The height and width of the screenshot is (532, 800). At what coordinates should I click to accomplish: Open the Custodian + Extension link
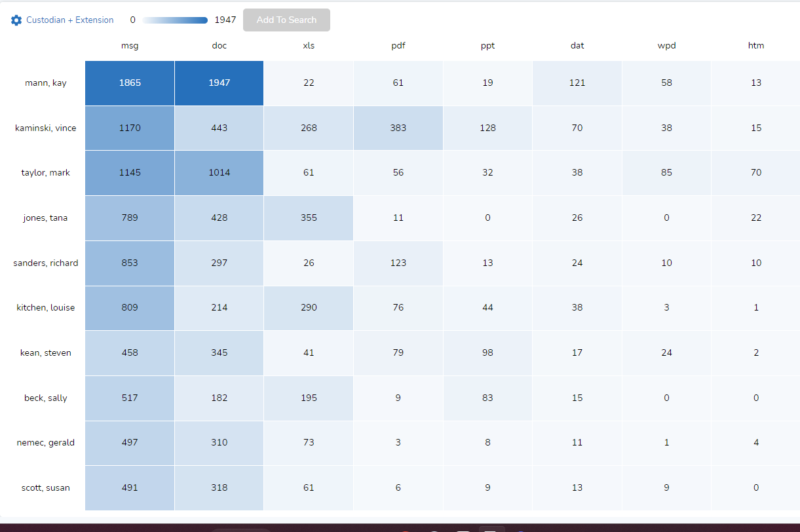69,20
